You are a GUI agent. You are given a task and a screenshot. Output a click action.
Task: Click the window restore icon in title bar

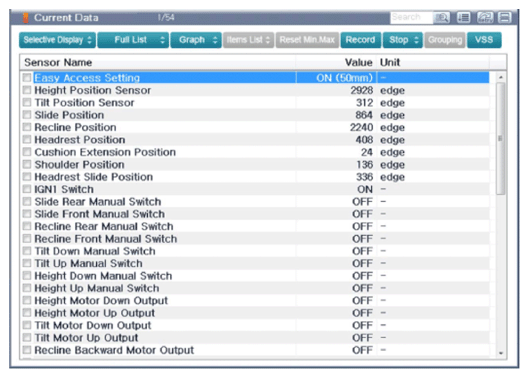485,17
